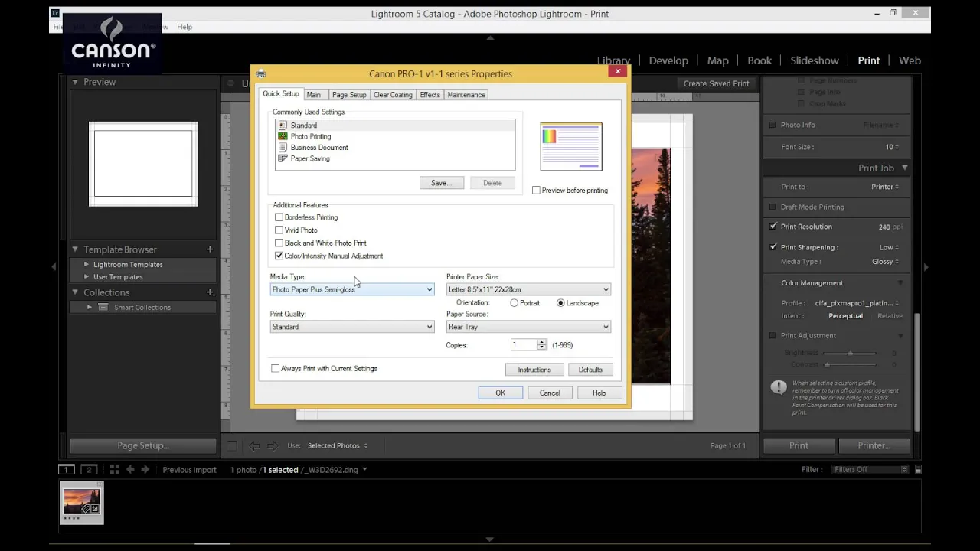980x551 pixels.
Task: Click the warning exclamation icon
Action: [779, 387]
